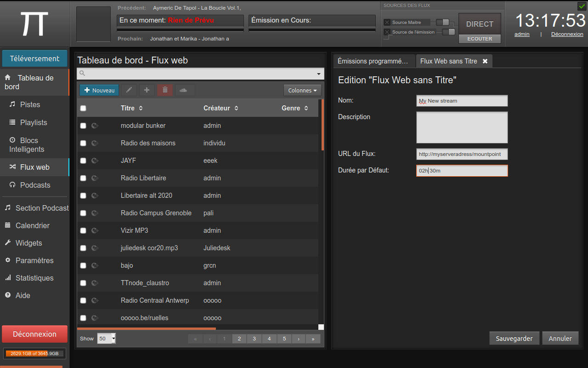Tick the select-all checkbox in table header

pyautogui.click(x=83, y=109)
